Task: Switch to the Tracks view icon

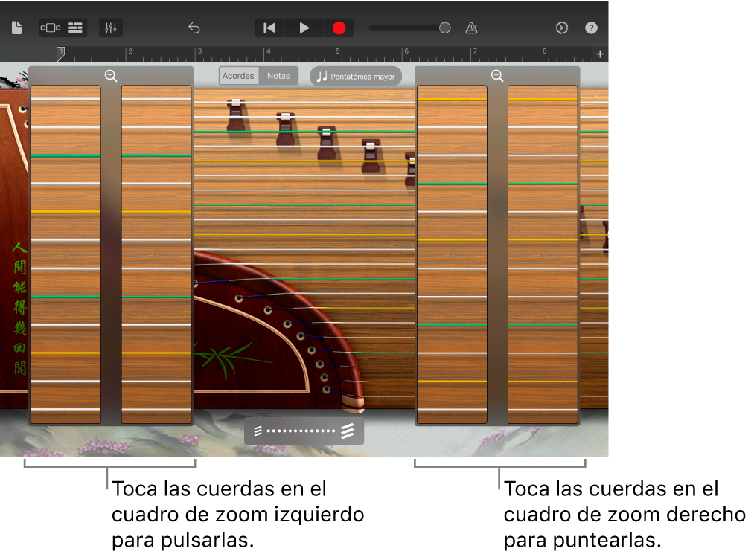Action: click(75, 28)
